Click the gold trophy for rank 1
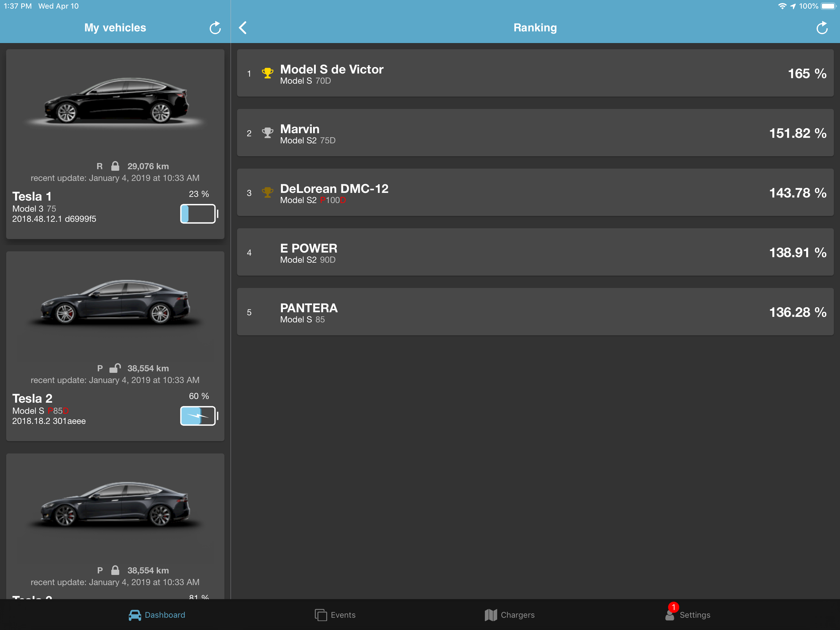The width and height of the screenshot is (840, 630). point(267,73)
